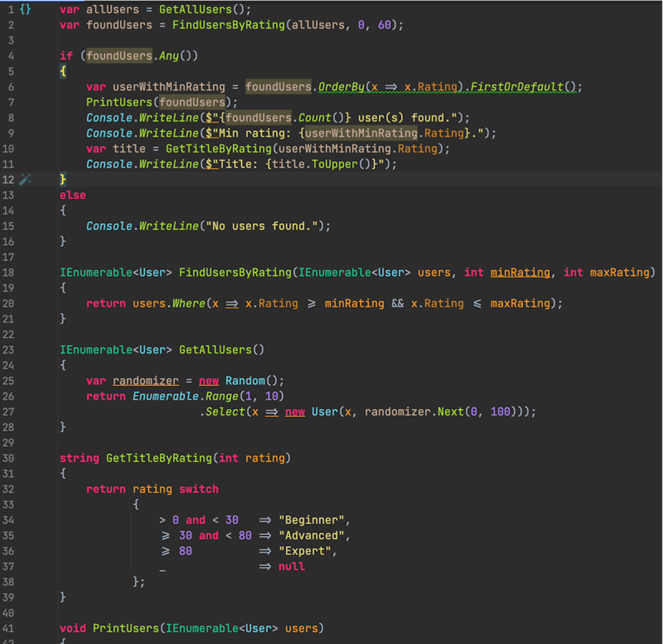Viewport: 663px width, 644px height.
Task: Click GetTitleByRating method declaration name
Action: click(x=159, y=458)
